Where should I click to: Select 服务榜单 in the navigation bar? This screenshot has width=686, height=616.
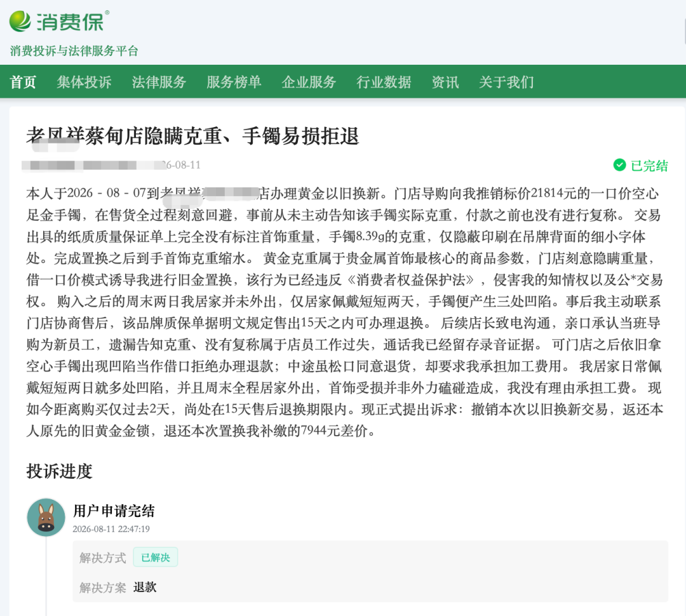(234, 82)
